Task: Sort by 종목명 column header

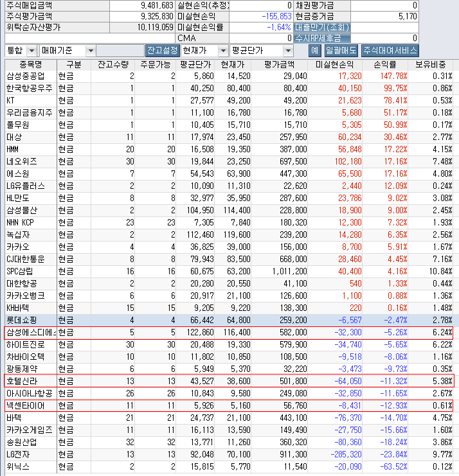Action: click(31, 65)
